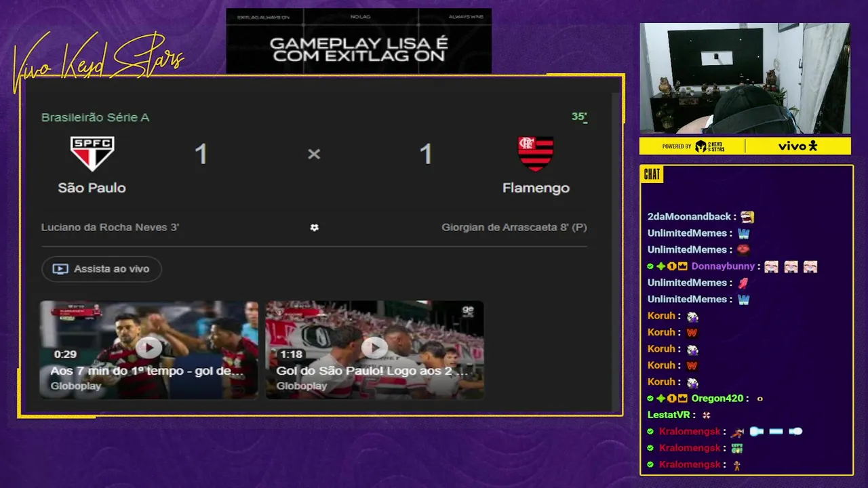Click Donnaybunny's green verified badge
The image size is (868, 488).
[x=650, y=266]
